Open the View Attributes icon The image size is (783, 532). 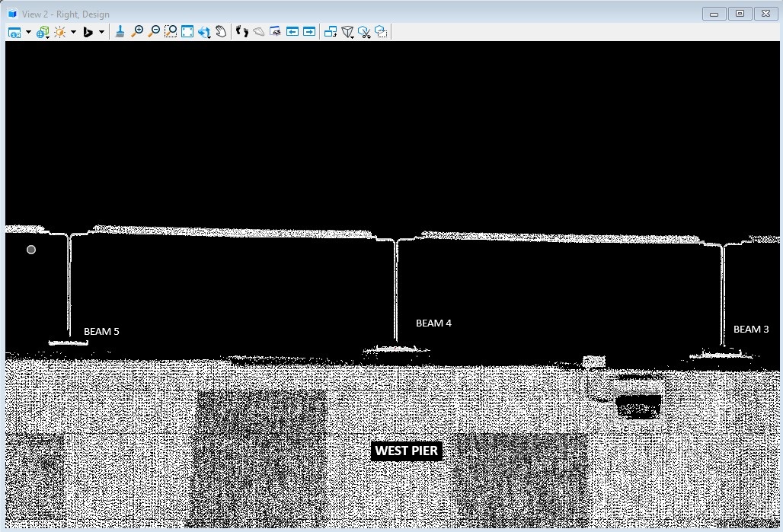tap(14, 32)
